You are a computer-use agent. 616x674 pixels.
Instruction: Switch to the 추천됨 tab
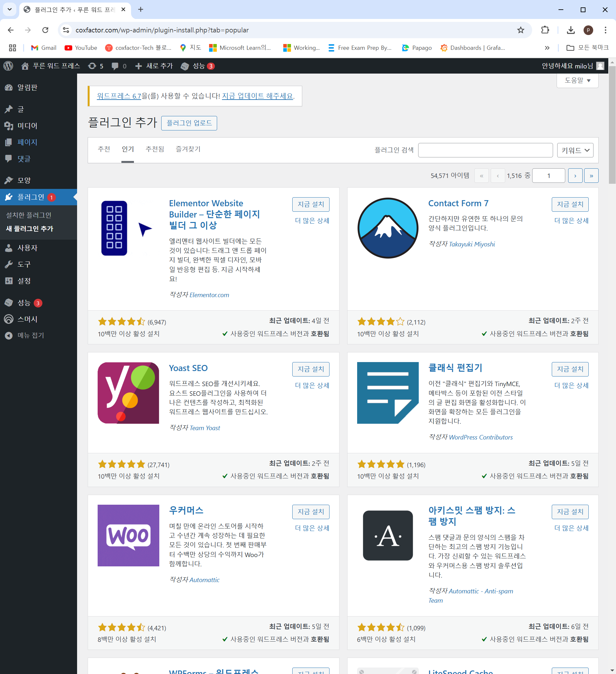coord(155,149)
